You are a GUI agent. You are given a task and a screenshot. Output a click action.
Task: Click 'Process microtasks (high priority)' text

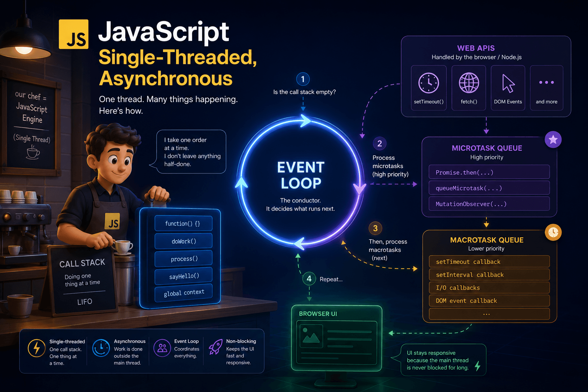[390, 166]
